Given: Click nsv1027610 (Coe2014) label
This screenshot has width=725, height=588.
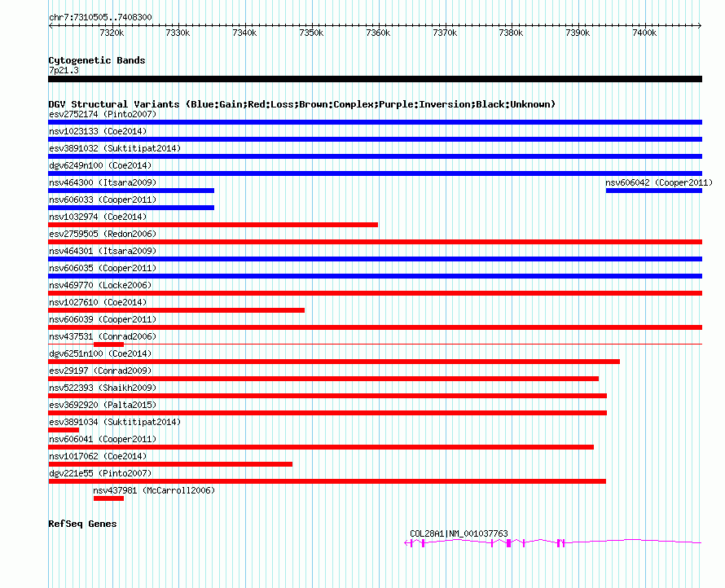Looking at the screenshot, I should click(x=98, y=302).
